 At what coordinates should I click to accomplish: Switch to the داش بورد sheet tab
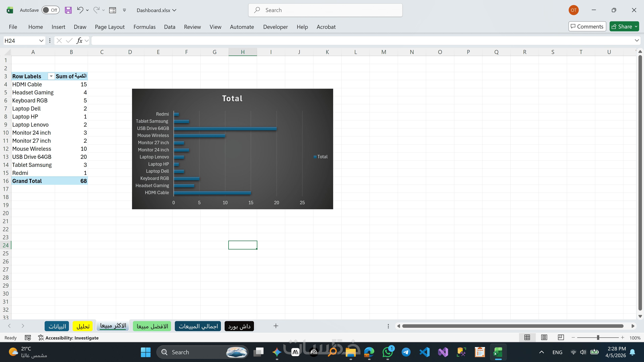239,326
